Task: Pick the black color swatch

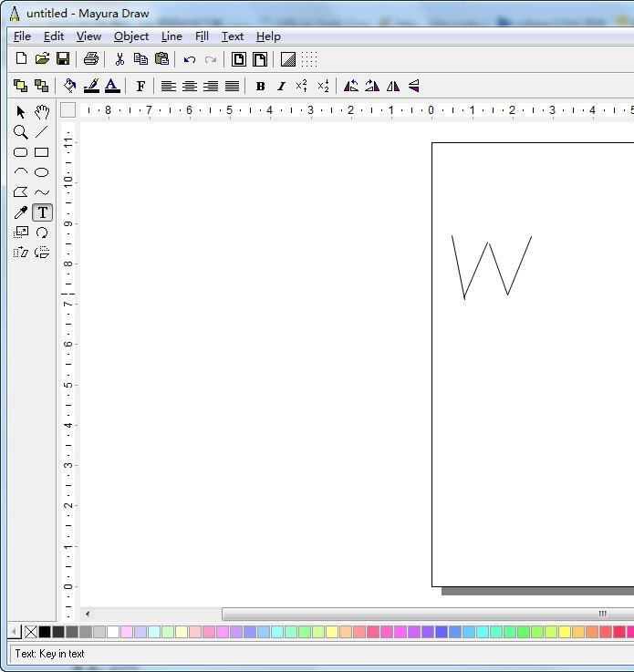Action: coord(45,632)
